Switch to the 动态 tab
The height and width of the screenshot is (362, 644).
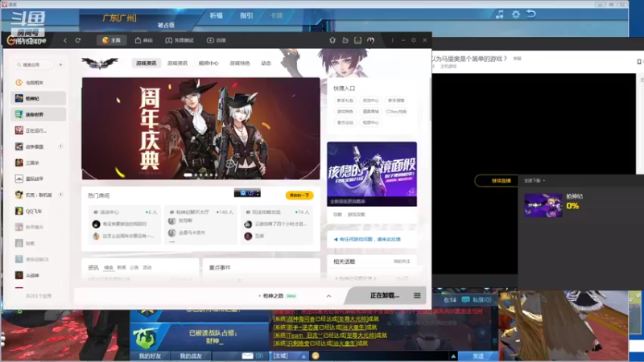pos(266,64)
